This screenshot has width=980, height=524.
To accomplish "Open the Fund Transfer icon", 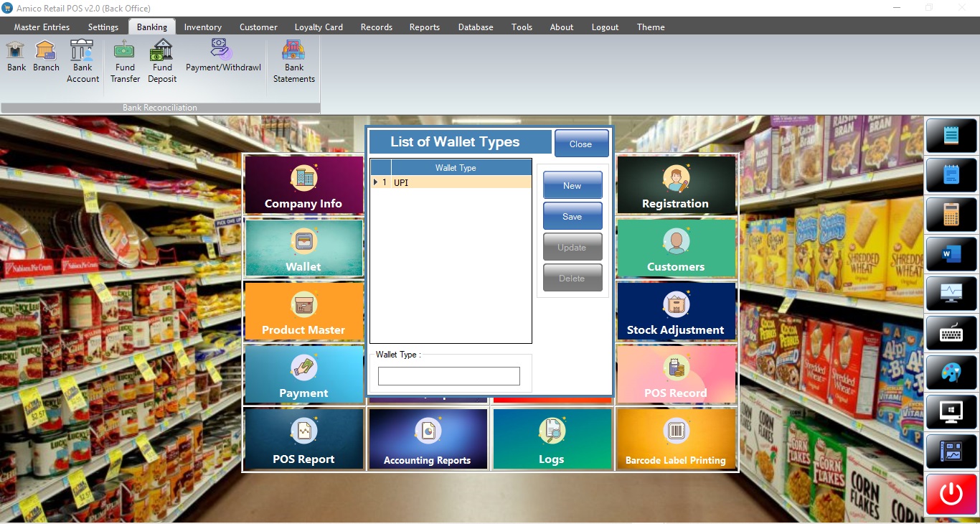I will pos(125,61).
